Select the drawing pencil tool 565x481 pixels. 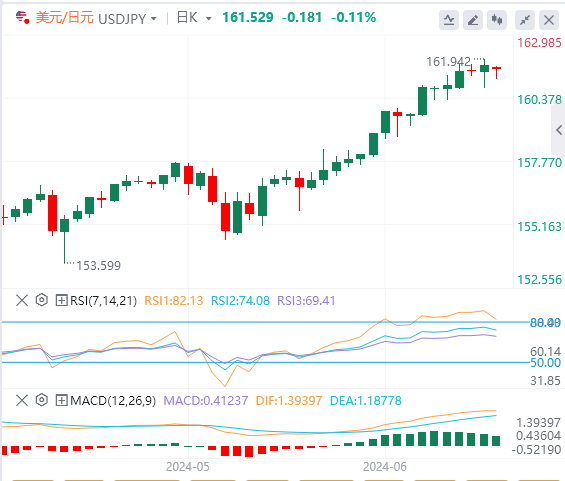[473, 20]
